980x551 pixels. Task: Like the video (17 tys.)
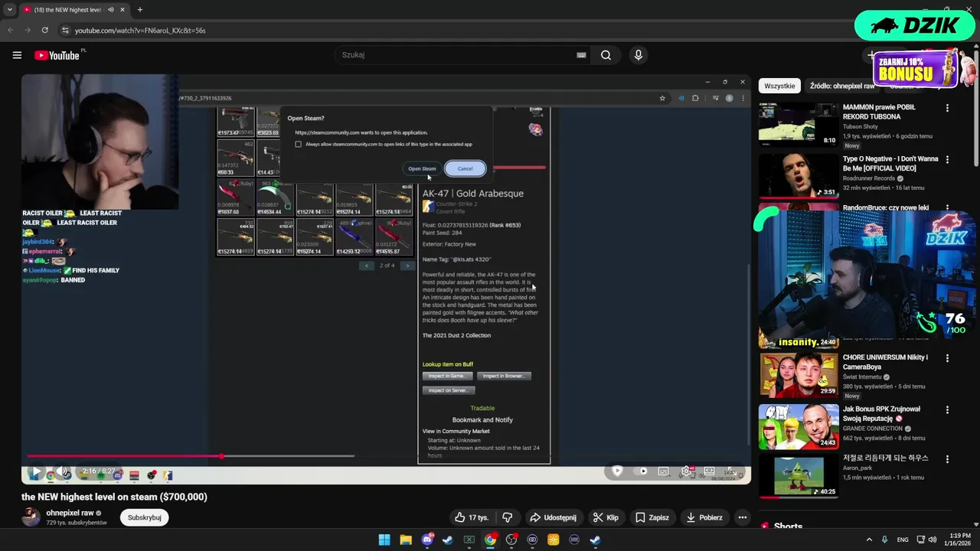(x=472, y=517)
